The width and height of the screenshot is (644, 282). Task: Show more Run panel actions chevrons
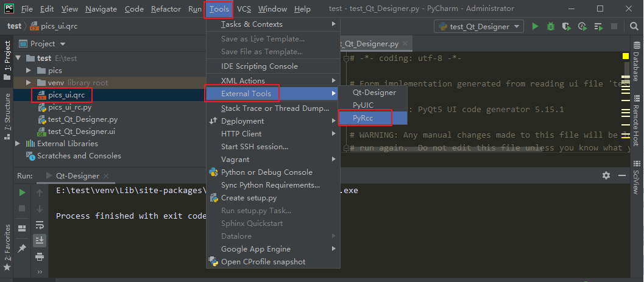[40, 272]
